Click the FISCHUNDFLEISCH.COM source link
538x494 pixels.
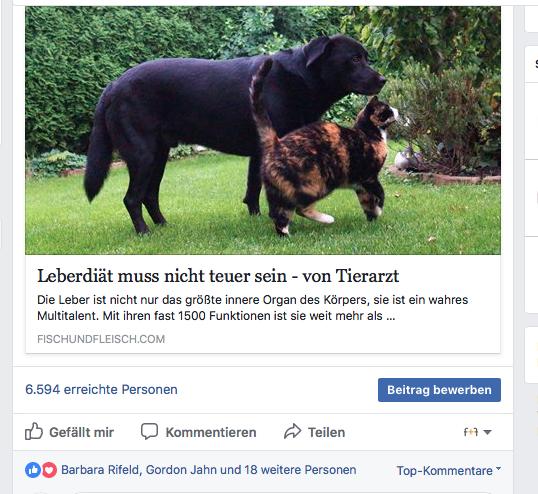click(x=101, y=339)
